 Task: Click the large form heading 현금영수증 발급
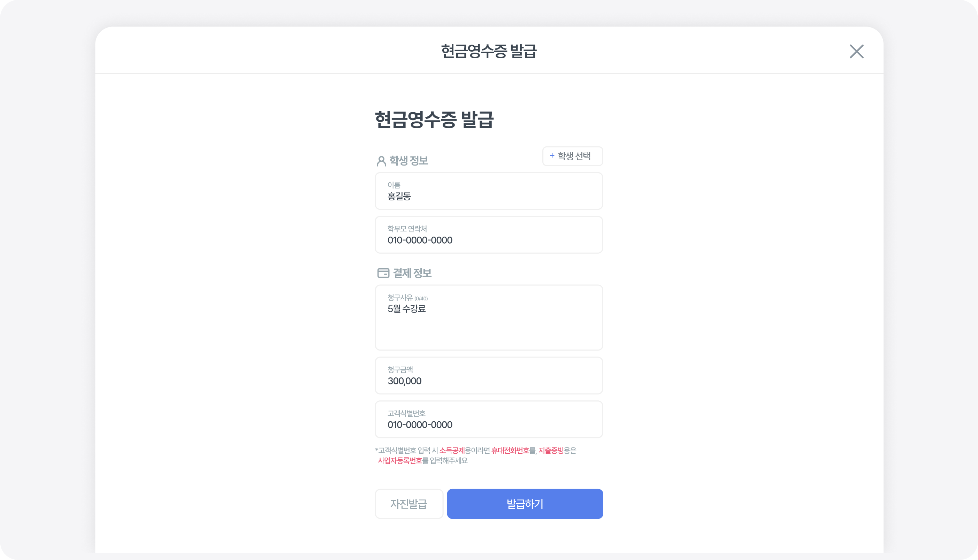click(434, 120)
